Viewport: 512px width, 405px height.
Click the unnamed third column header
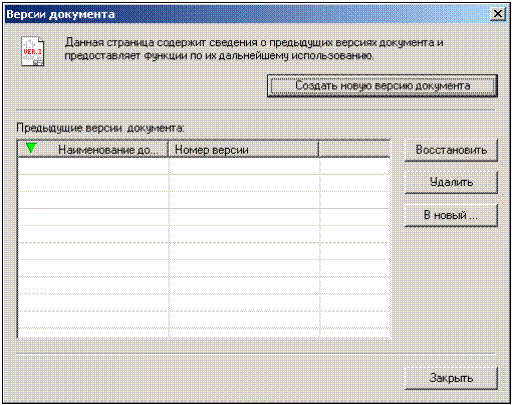pos(354,149)
